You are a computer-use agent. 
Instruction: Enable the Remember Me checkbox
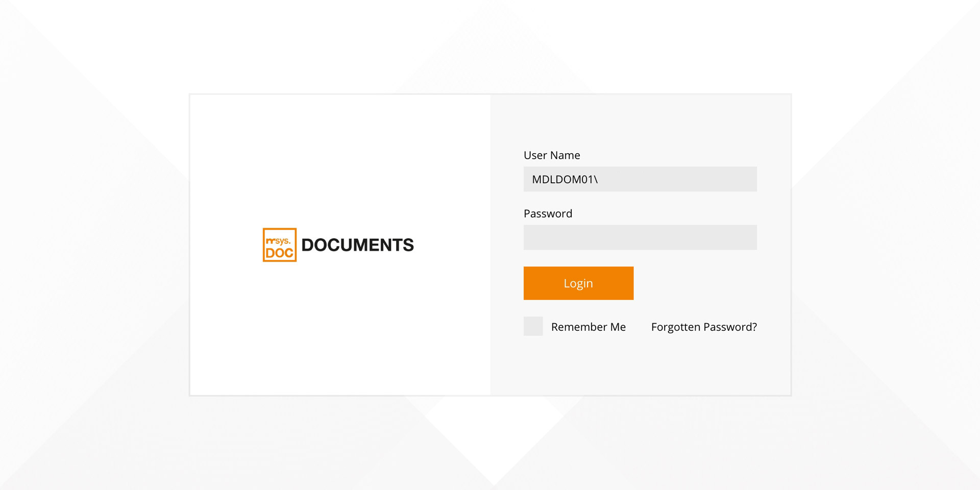click(533, 326)
